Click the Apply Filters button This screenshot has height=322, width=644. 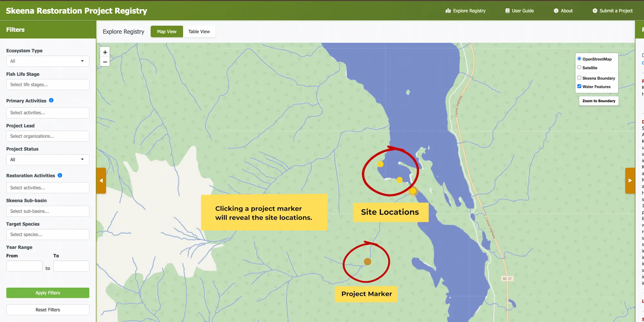click(x=47, y=293)
